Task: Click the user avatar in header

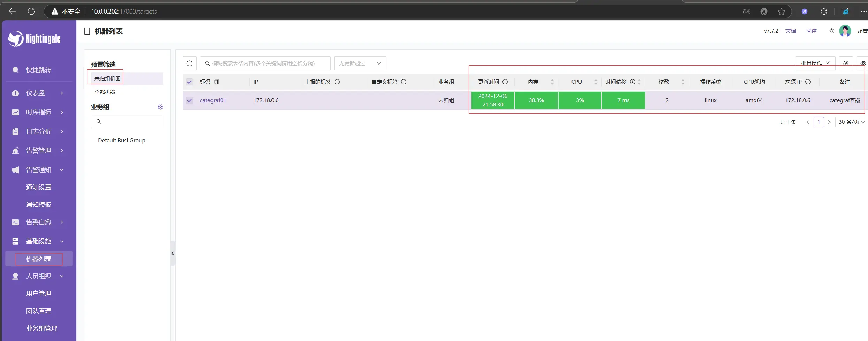Action: click(845, 31)
